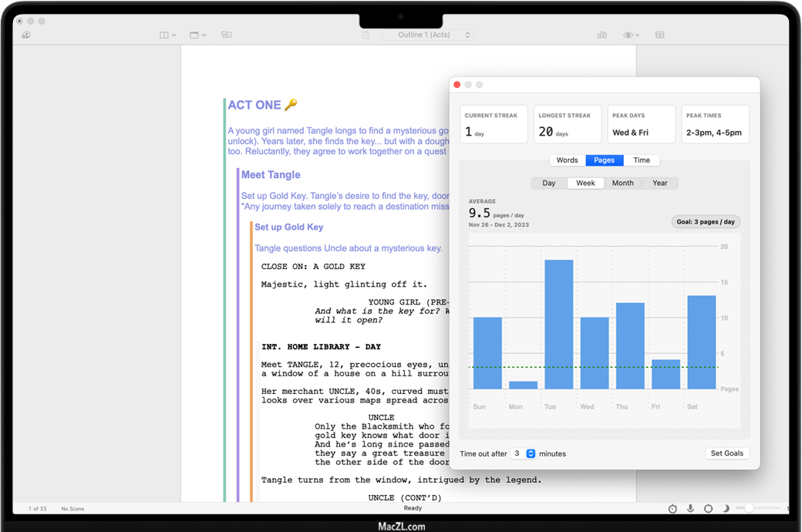The image size is (802, 532).
Task: Start the stopwatch timer in status bar
Action: (x=672, y=508)
